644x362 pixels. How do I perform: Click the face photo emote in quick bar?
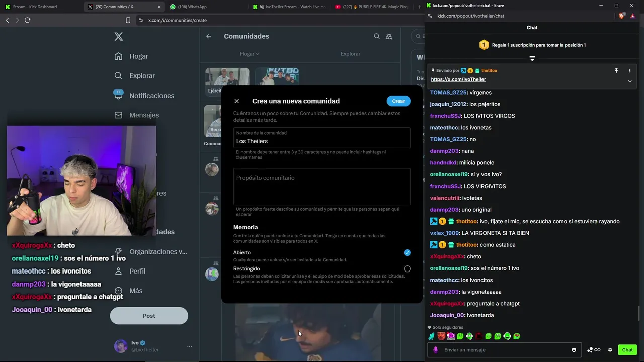click(441, 336)
